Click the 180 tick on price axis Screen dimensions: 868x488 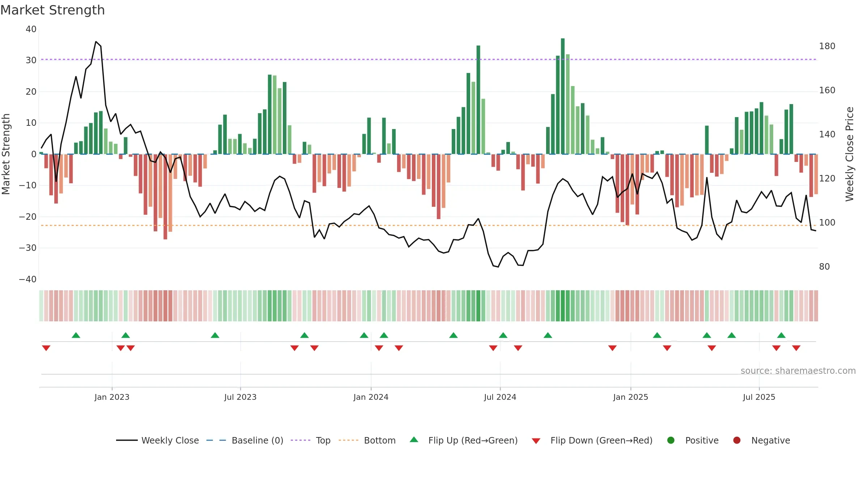coord(827,46)
